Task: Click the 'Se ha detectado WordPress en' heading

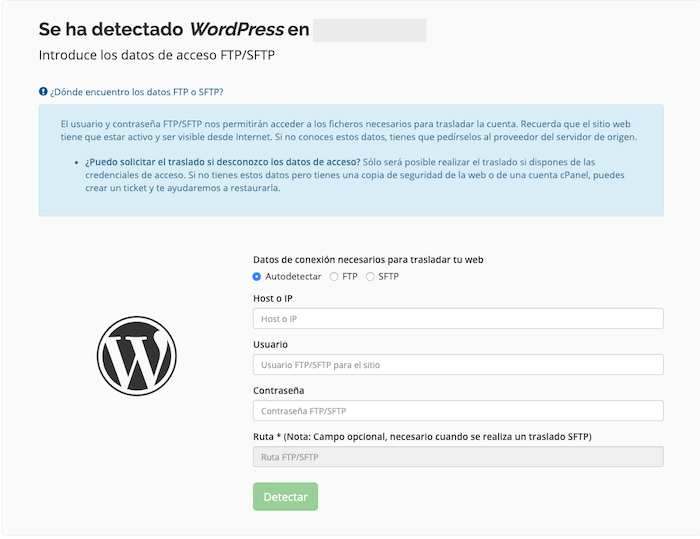Action: [173, 29]
